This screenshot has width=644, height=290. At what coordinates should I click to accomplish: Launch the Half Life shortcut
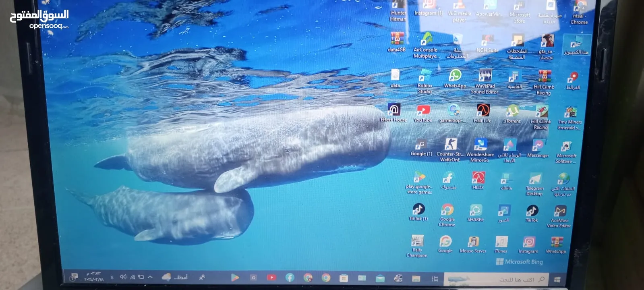(x=482, y=114)
